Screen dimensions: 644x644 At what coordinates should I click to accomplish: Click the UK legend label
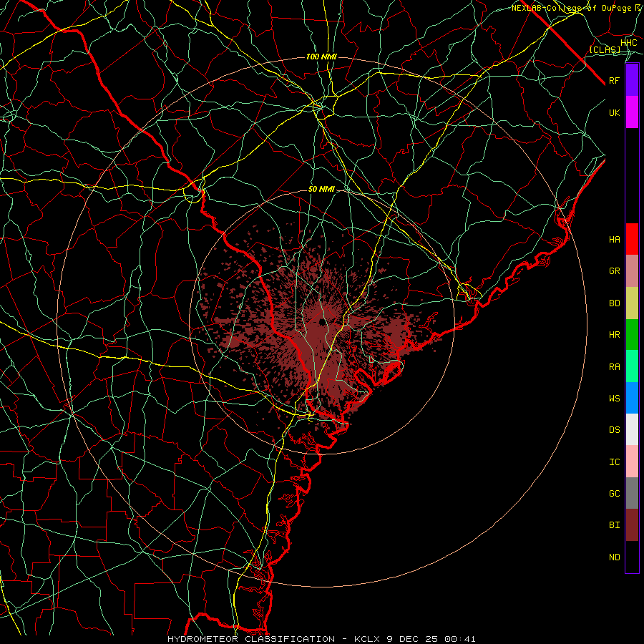[615, 112]
